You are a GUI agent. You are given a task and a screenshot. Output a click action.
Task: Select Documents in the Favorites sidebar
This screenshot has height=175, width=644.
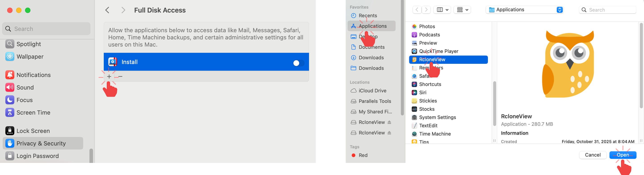tap(371, 47)
